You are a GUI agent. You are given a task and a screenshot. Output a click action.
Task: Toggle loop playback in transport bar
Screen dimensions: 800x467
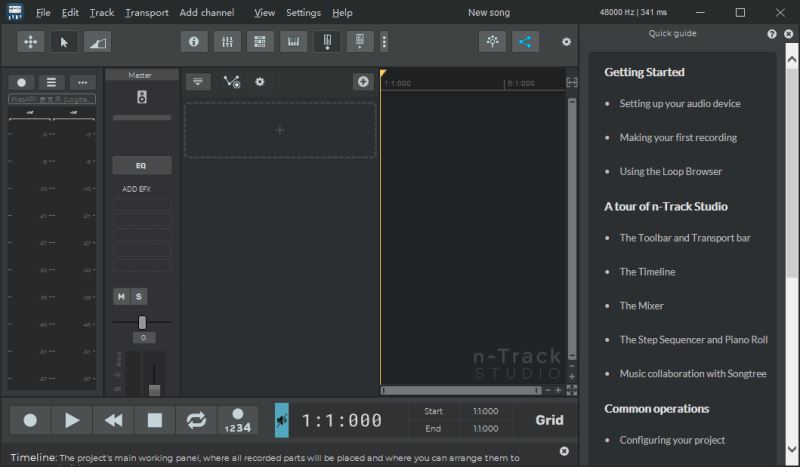coord(196,420)
